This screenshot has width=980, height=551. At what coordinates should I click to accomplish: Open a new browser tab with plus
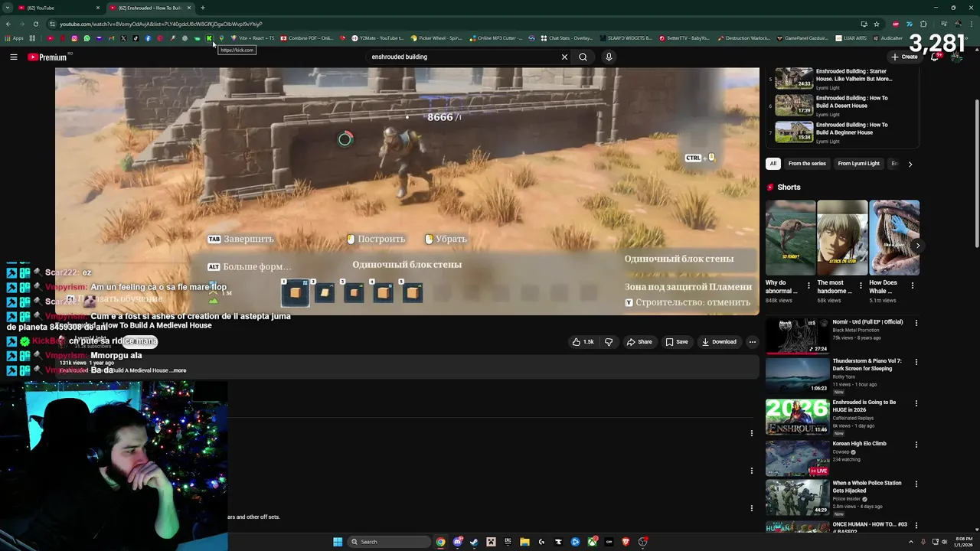[x=202, y=8]
